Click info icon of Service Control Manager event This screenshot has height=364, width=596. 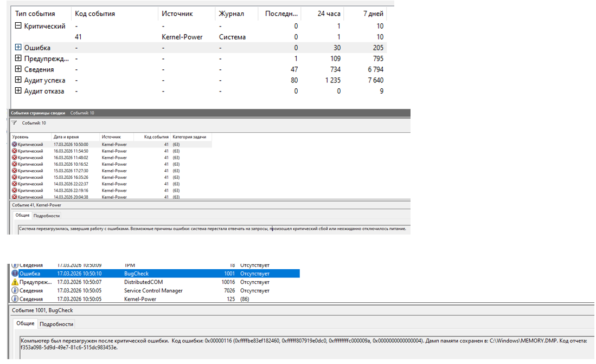[15, 291]
